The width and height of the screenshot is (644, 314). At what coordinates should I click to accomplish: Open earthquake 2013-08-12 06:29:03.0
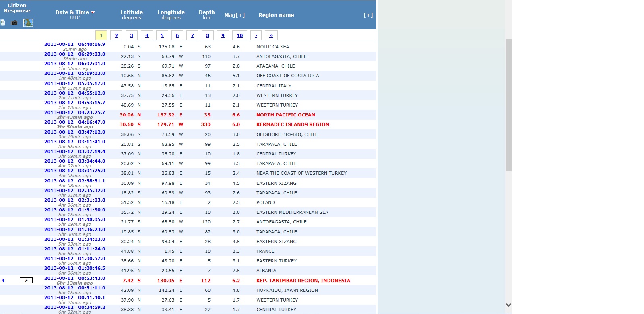pyautogui.click(x=74, y=54)
